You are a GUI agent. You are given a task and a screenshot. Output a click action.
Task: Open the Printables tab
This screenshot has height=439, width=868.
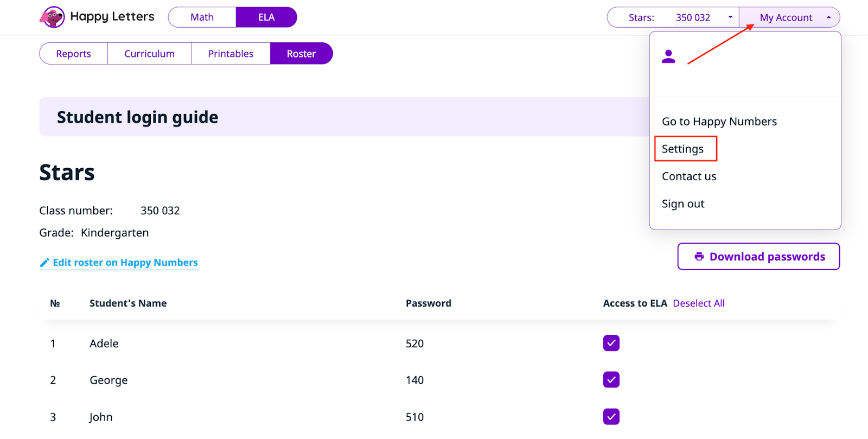coord(231,54)
